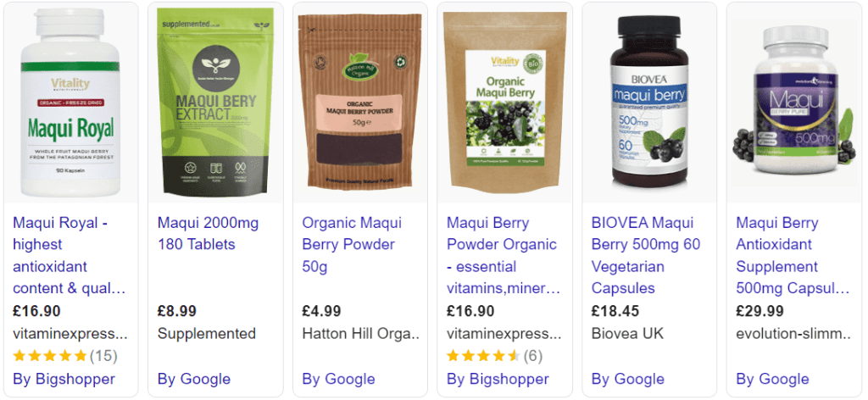
Task: Click the £29.99 price on last product
Action: [x=759, y=312]
